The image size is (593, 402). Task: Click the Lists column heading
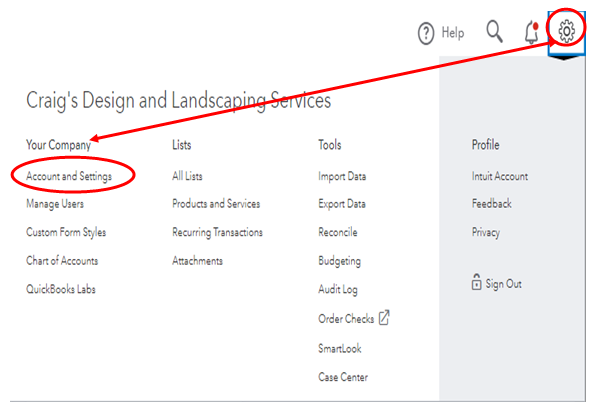coord(182,145)
